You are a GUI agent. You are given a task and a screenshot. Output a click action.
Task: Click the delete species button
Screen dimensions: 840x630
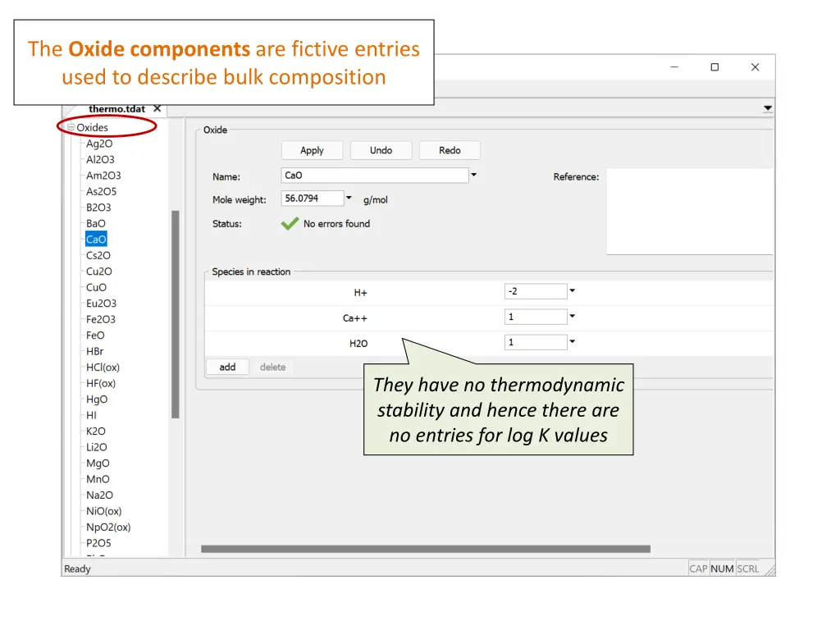point(272,367)
